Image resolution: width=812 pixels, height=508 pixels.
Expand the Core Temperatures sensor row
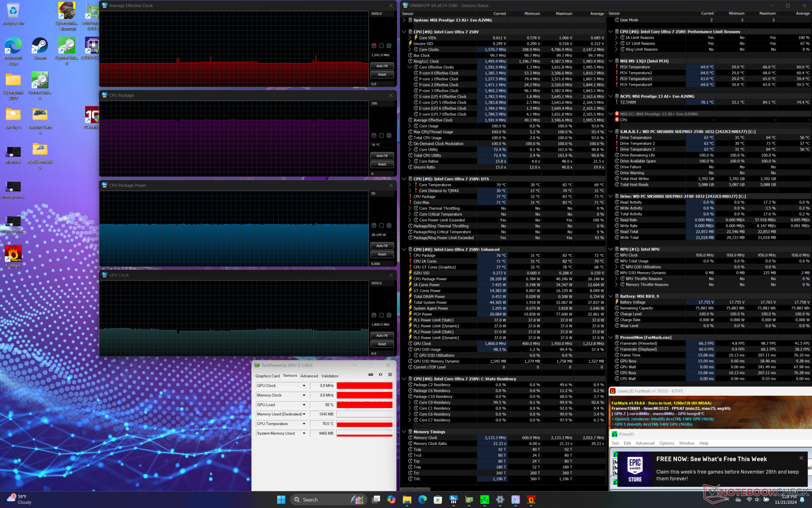click(x=409, y=185)
